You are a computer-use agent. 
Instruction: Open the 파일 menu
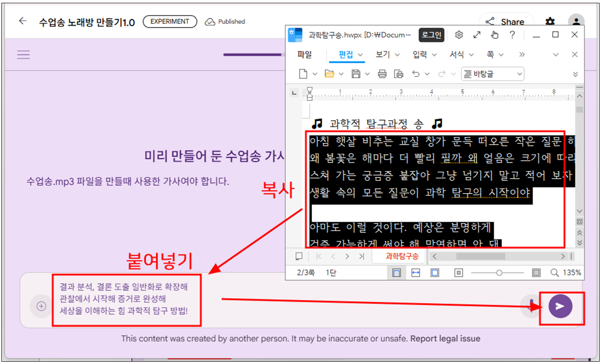(x=304, y=55)
